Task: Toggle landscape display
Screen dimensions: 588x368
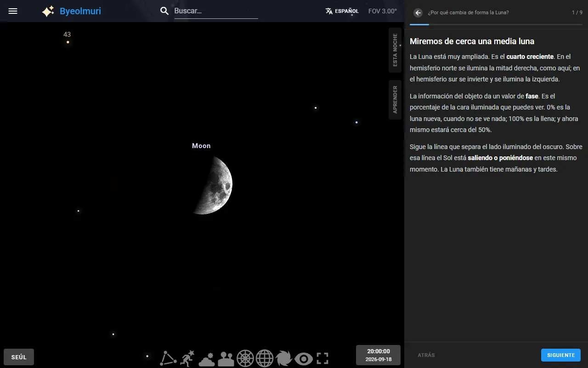Action: [226, 358]
